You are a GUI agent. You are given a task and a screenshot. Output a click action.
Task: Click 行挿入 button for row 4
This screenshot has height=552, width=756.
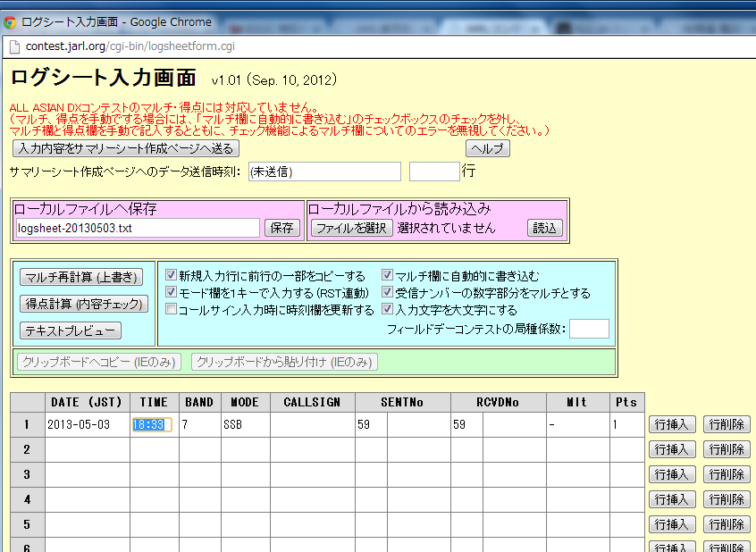coord(672,500)
